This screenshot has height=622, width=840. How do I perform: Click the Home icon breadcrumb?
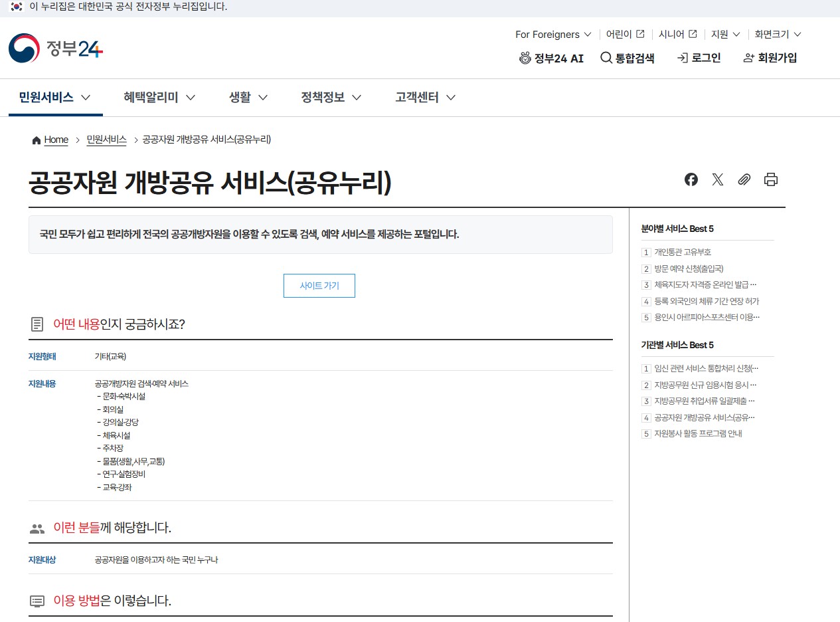[x=36, y=140]
